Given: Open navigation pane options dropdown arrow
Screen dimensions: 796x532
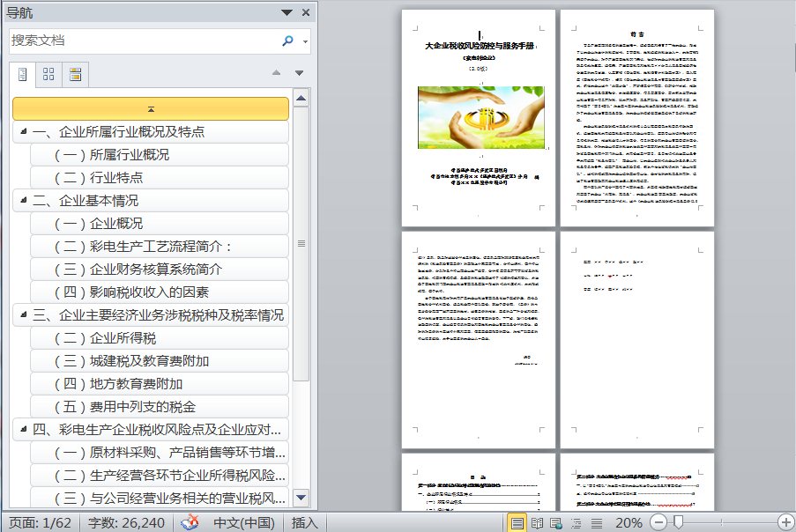Looking at the screenshot, I should coord(287,12).
